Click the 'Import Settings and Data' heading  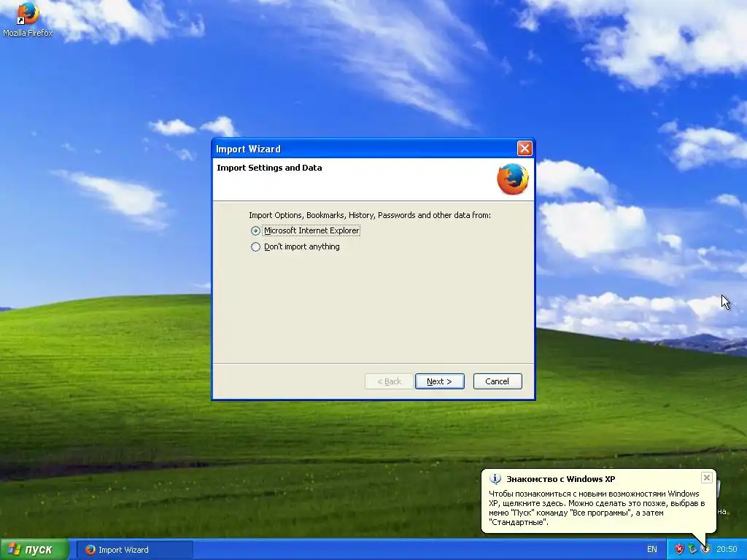(x=269, y=168)
